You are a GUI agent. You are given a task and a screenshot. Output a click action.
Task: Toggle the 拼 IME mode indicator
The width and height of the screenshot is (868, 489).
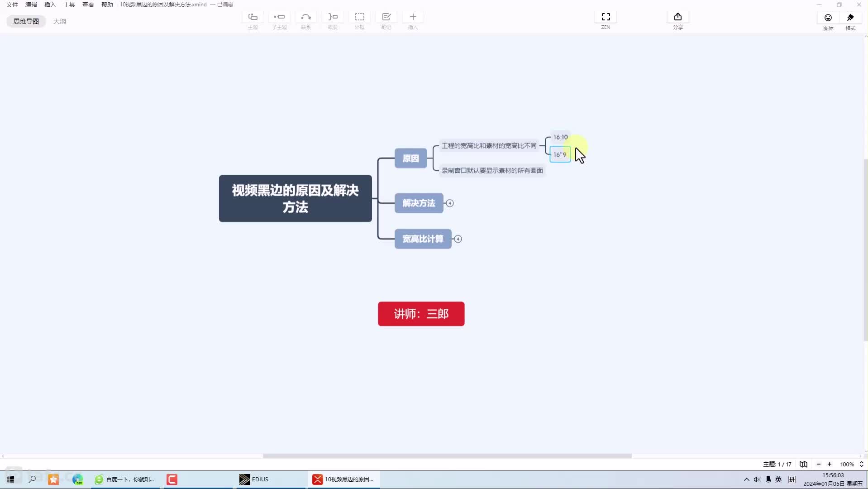click(x=792, y=479)
